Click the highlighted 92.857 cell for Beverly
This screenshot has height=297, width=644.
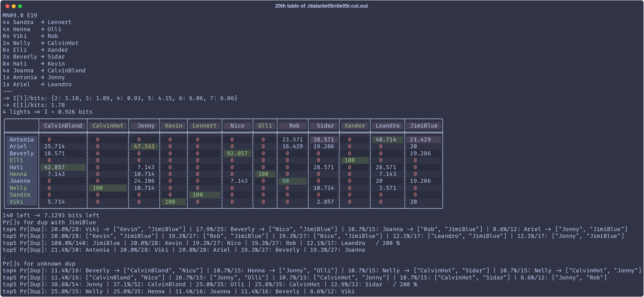coord(237,153)
